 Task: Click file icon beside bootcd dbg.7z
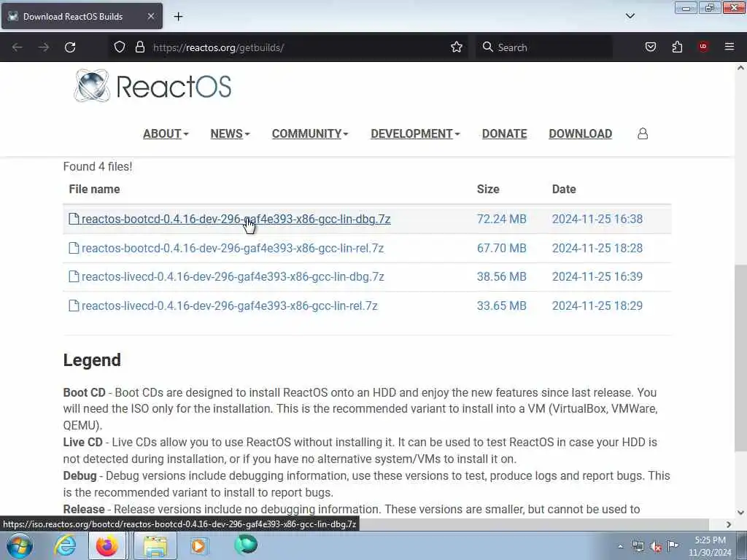coord(74,219)
